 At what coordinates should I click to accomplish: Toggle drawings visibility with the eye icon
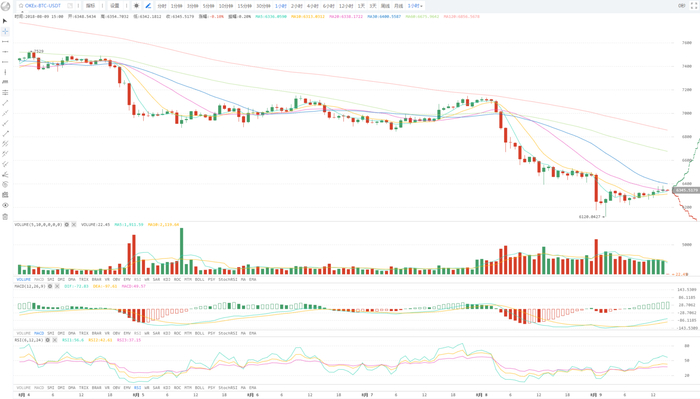click(5, 205)
